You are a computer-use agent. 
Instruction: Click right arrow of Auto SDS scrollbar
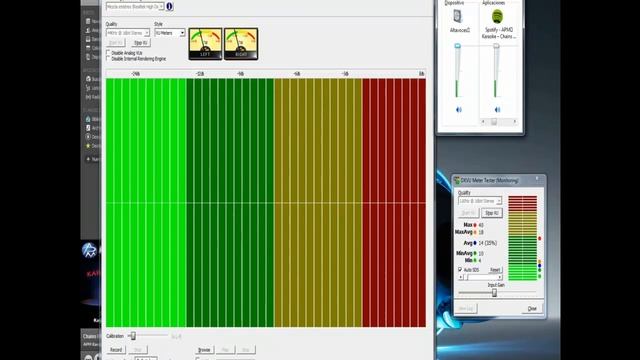tap(500, 277)
